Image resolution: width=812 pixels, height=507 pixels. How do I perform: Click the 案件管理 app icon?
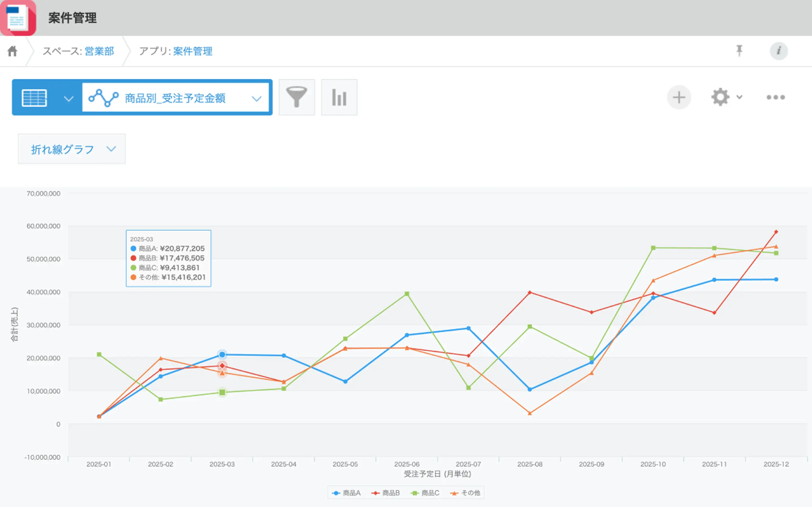[x=18, y=18]
